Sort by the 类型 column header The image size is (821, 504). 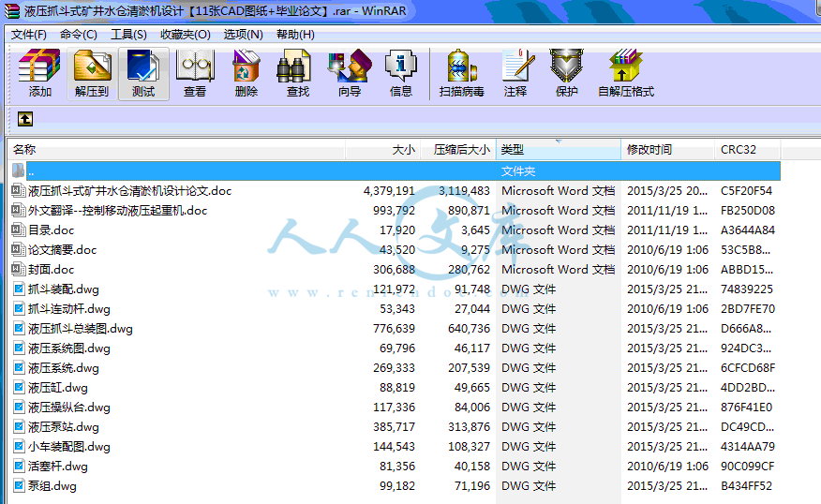coord(559,150)
